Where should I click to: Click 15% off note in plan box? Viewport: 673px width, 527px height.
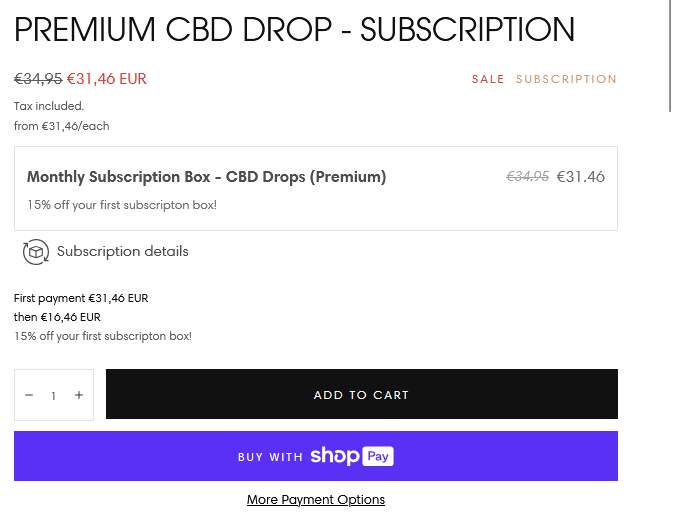(x=122, y=205)
